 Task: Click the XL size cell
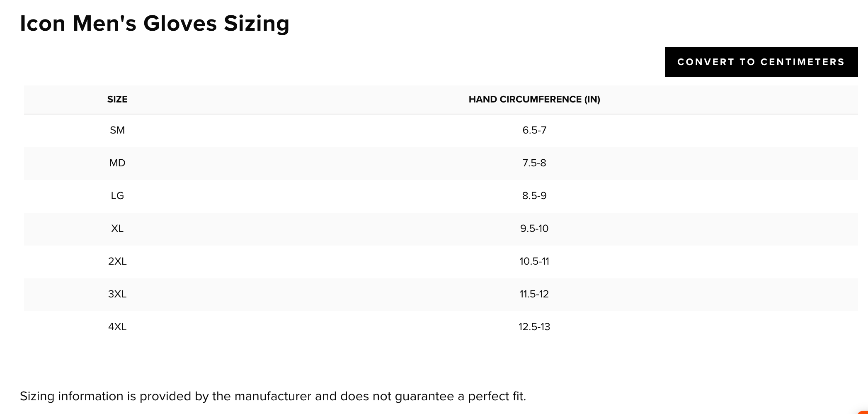(117, 229)
